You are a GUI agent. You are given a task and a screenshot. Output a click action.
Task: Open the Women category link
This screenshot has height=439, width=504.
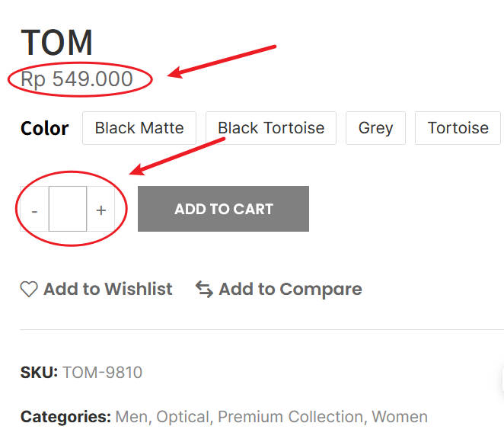[x=400, y=417]
